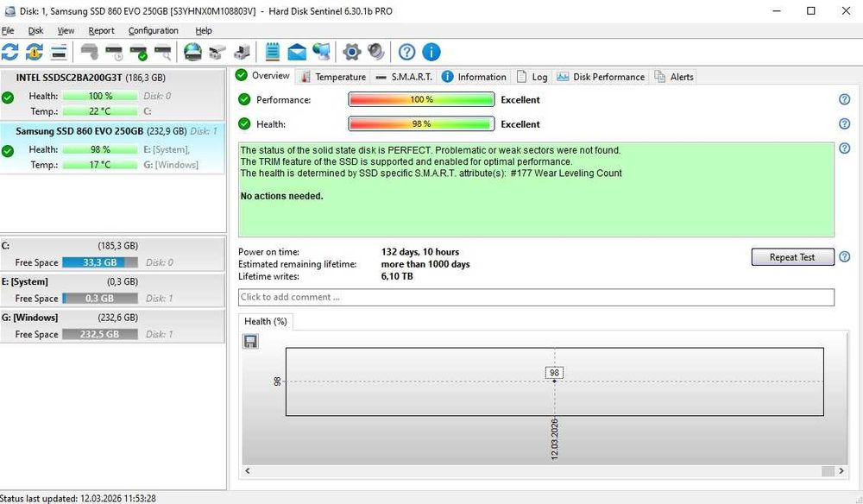The width and height of the screenshot is (863, 504).
Task: Click the envelope email toolbar icon
Action: click(297, 53)
